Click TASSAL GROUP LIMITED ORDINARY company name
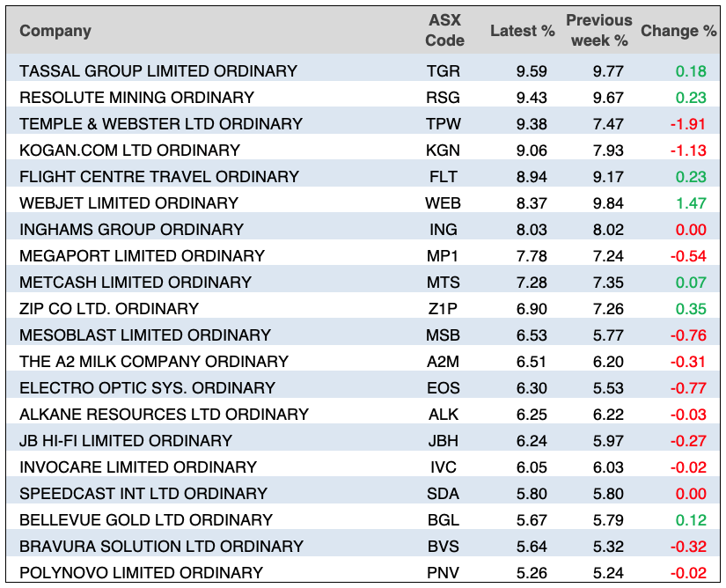The height and width of the screenshot is (588, 726). (158, 71)
